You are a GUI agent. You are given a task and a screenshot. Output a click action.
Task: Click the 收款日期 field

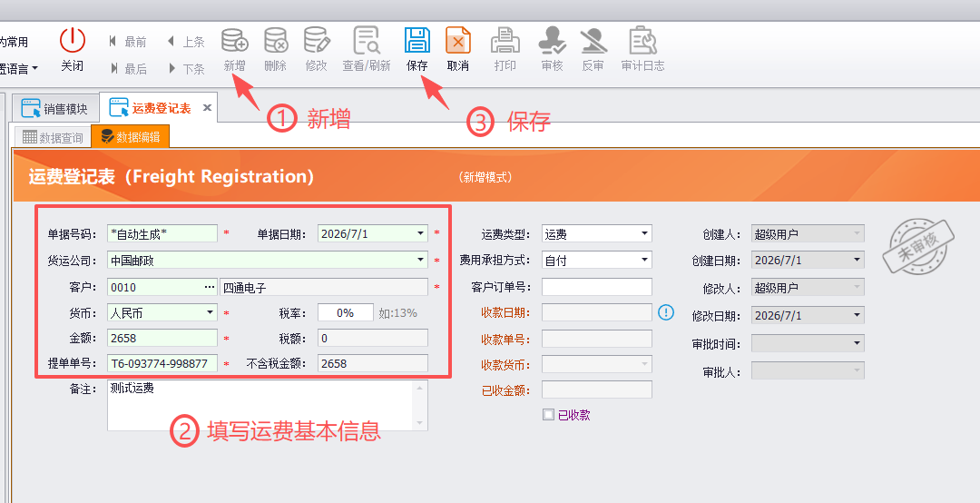[x=597, y=312]
